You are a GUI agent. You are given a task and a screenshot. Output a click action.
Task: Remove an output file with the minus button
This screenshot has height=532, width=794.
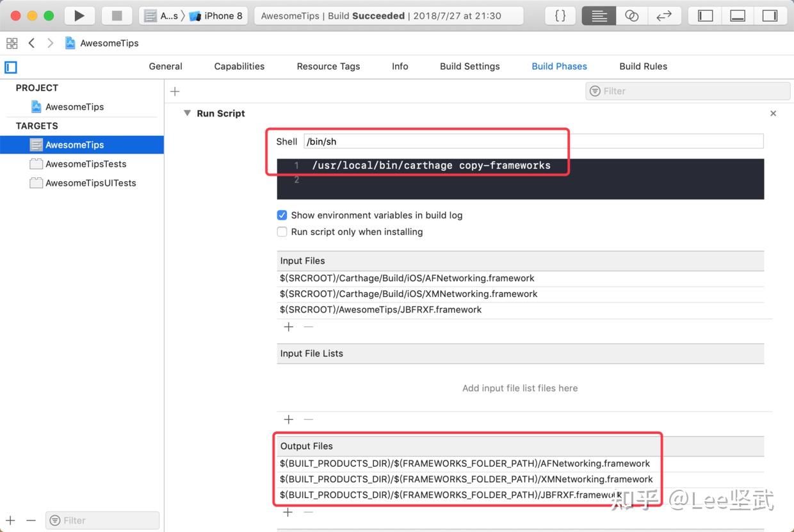[308, 512]
